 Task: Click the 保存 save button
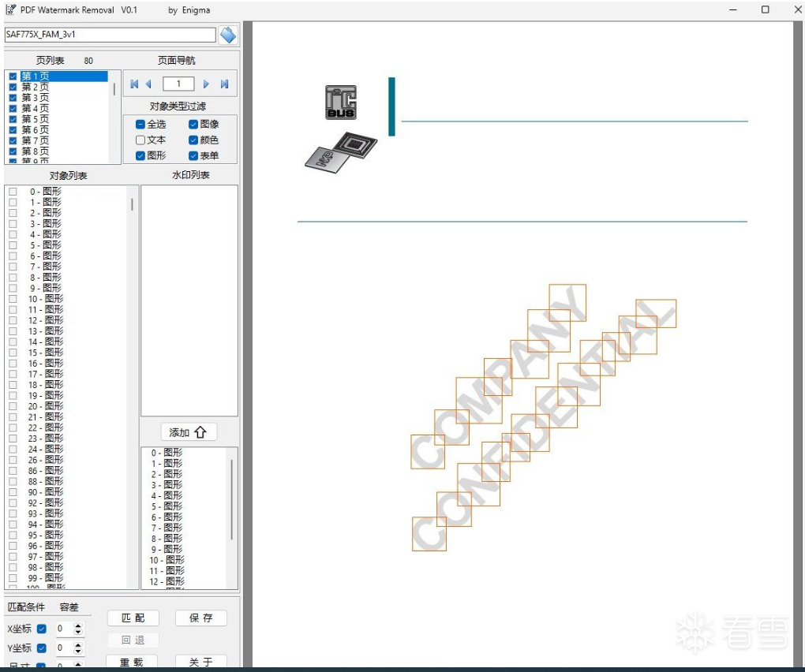coord(200,618)
